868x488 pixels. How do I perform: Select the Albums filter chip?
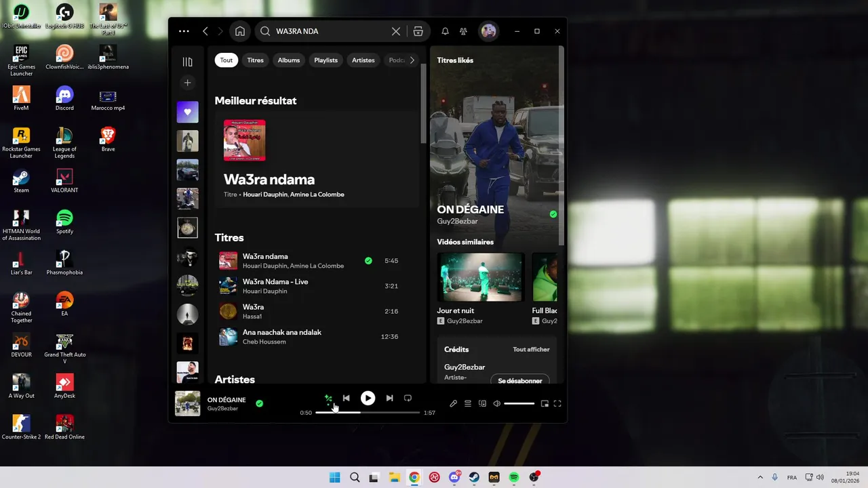pyautogui.click(x=289, y=60)
